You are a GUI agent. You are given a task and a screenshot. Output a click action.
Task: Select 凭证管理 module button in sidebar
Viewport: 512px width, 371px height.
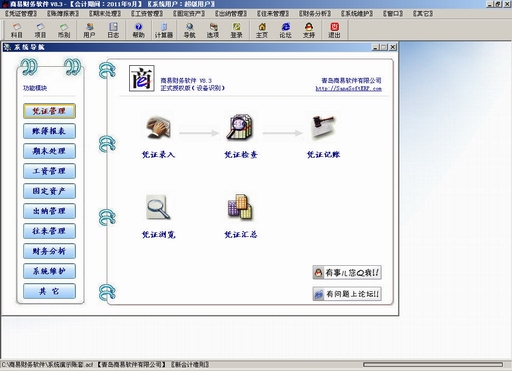[49, 111]
